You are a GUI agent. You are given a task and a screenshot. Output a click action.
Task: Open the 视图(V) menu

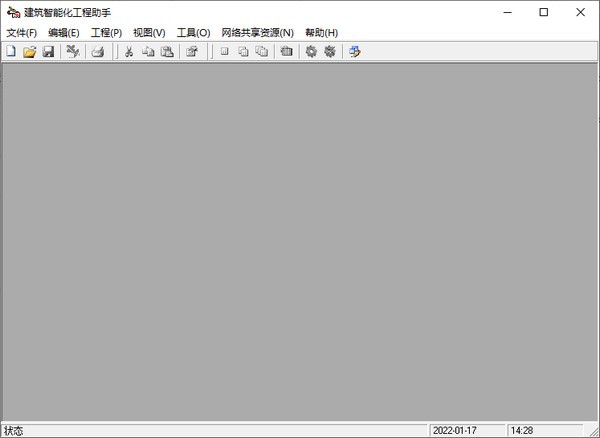(x=149, y=32)
